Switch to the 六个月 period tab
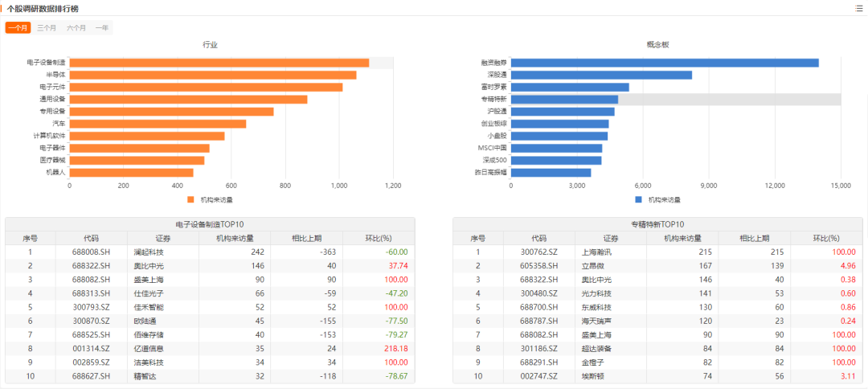The width and height of the screenshot is (868, 389). 76,27
